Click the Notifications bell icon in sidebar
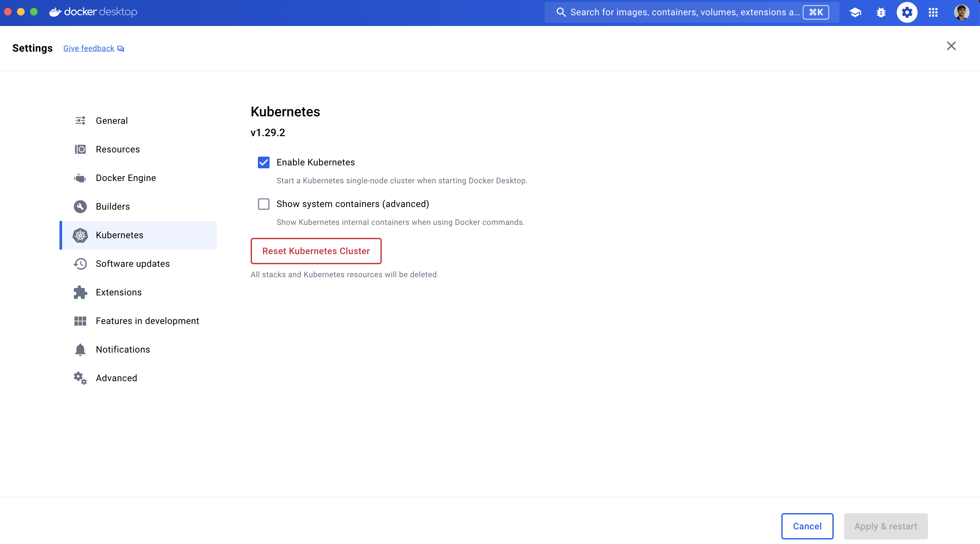Image resolution: width=980 pixels, height=544 pixels. point(80,349)
